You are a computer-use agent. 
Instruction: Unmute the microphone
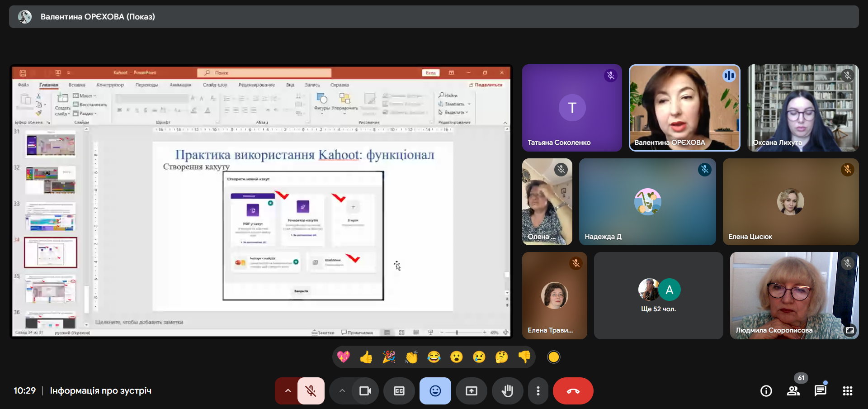click(311, 391)
